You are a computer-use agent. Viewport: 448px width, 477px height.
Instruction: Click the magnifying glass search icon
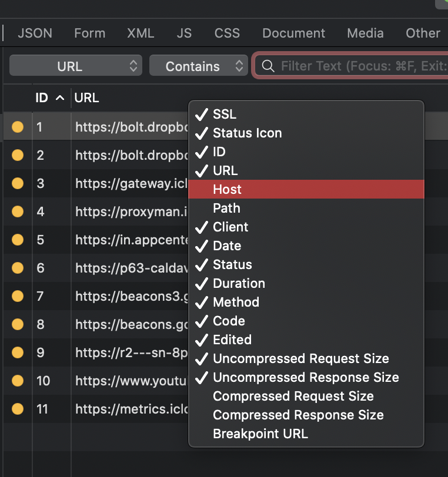coord(268,66)
